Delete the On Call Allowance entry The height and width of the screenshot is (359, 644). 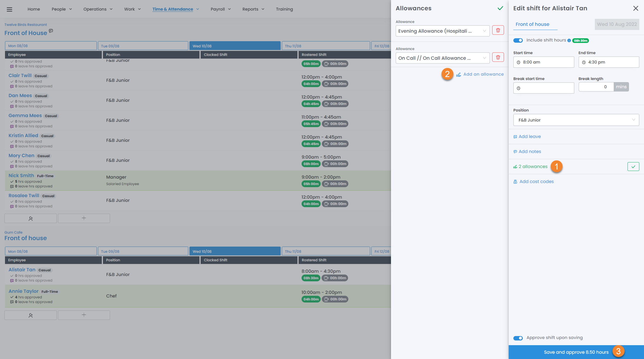pos(498,57)
